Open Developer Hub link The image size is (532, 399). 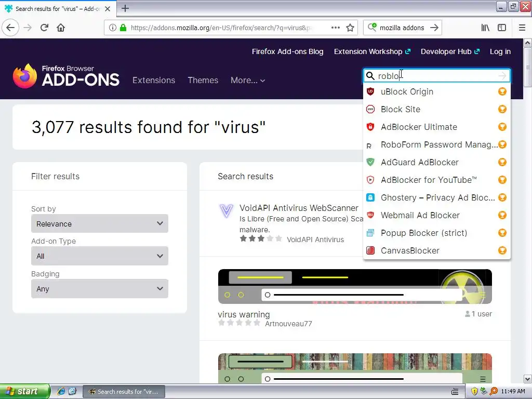450,51
